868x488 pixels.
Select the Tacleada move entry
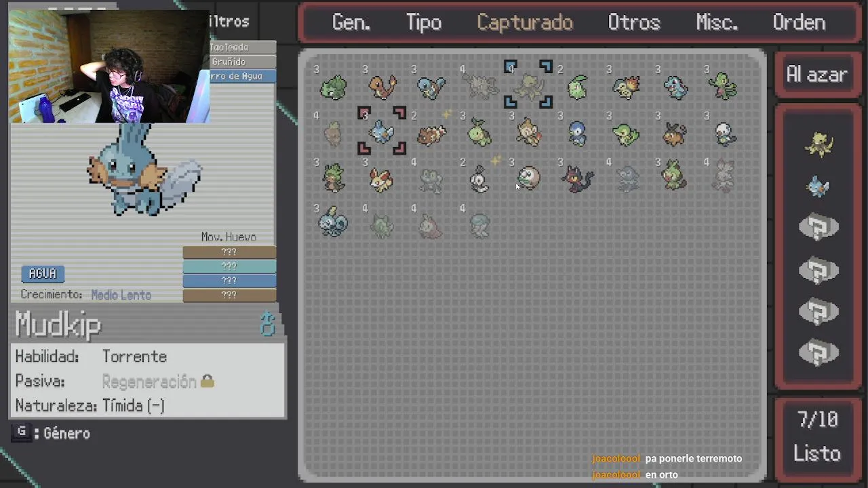click(x=243, y=47)
